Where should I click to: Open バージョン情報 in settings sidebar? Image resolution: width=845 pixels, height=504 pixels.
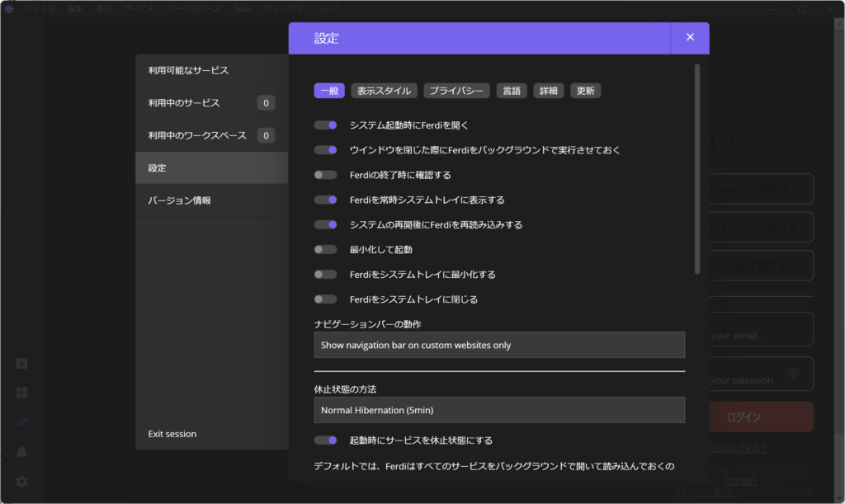[x=212, y=200]
